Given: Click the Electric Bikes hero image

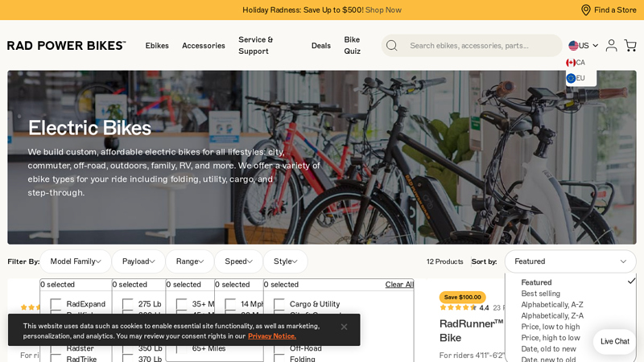Looking at the screenshot, I should pos(321,157).
